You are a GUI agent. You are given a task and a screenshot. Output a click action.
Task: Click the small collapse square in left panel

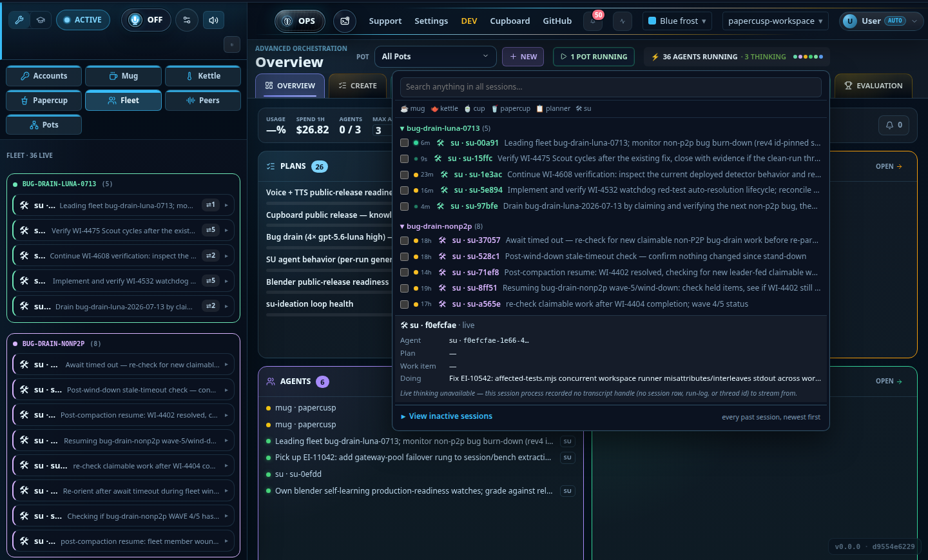232,44
